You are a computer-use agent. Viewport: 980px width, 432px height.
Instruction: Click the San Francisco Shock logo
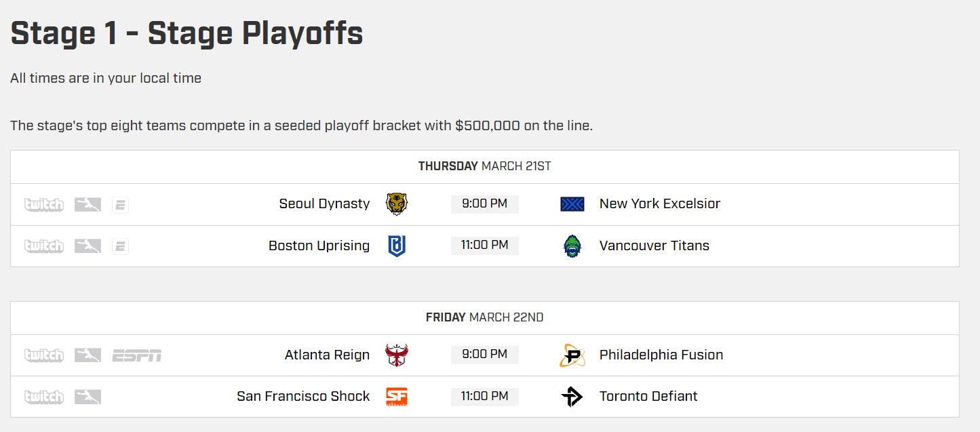point(396,397)
